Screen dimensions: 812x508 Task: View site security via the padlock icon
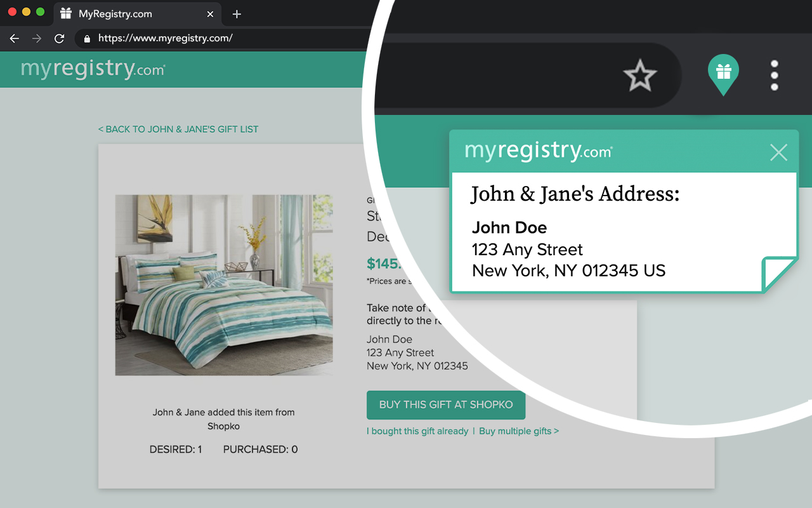[x=87, y=39]
